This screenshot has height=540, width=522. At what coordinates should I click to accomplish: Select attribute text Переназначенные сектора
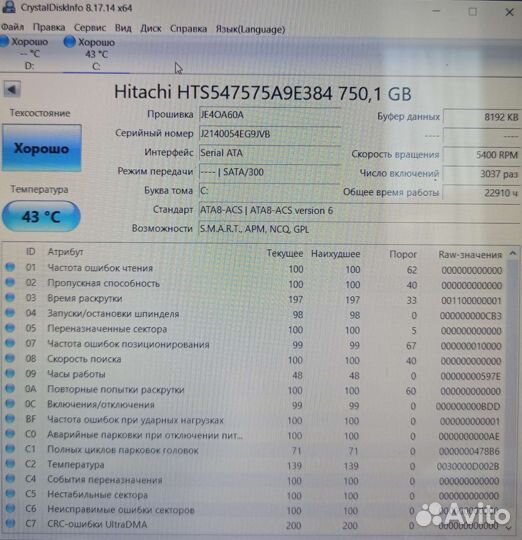point(107,329)
